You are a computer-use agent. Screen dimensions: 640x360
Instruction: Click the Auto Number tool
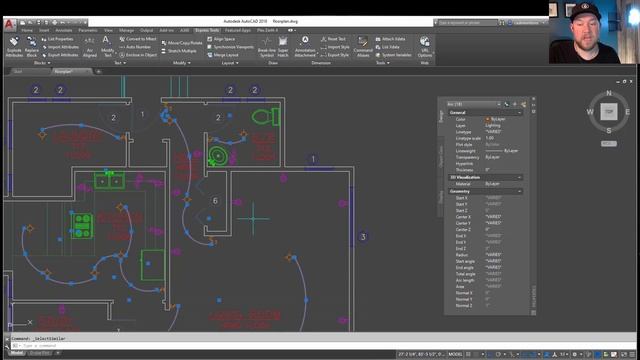coord(135,47)
